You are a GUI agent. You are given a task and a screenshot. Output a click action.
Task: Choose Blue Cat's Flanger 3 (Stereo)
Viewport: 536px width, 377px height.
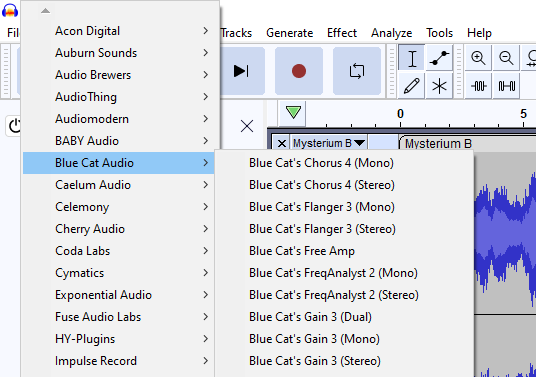point(344,229)
